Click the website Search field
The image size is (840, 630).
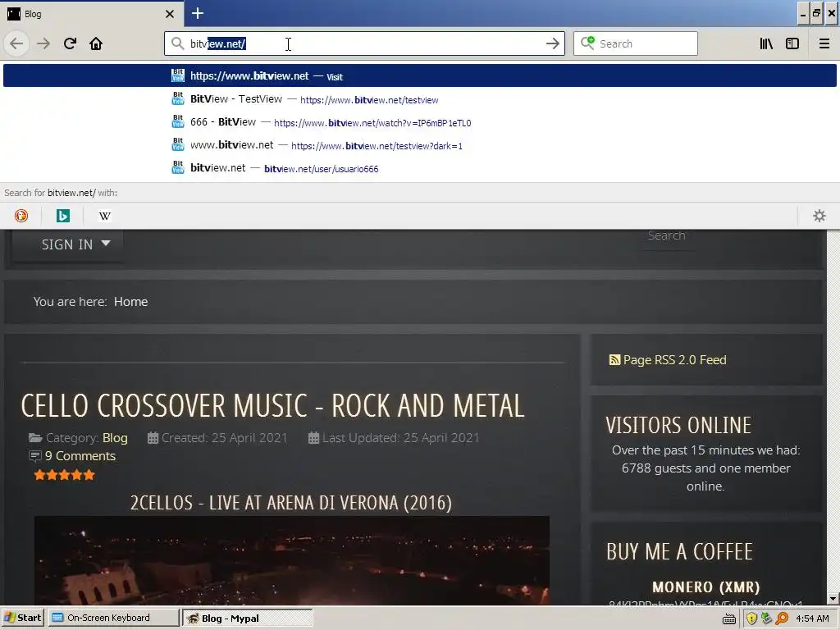(667, 236)
